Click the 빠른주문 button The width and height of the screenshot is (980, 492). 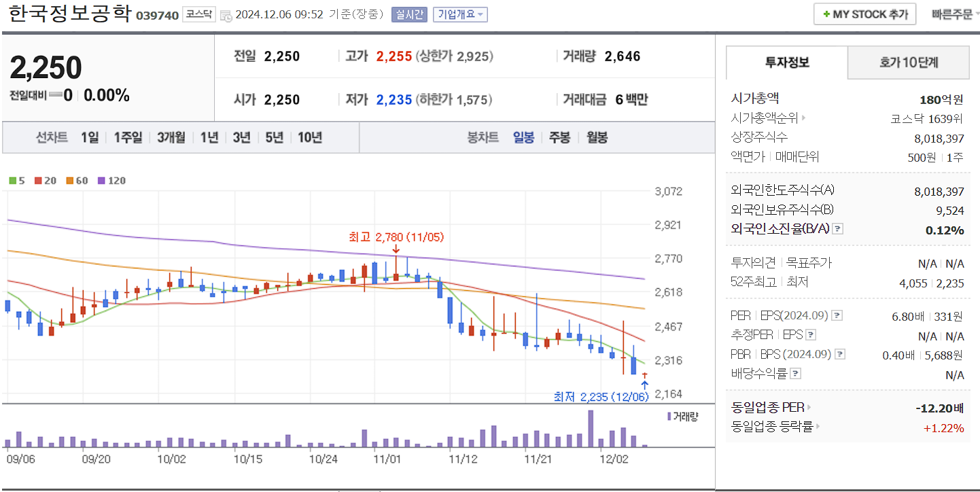tap(951, 14)
